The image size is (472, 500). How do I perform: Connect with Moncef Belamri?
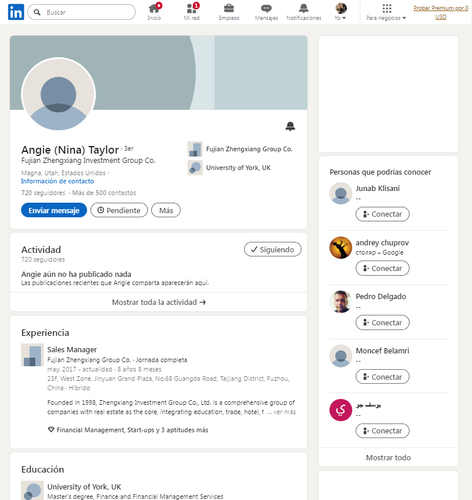[x=382, y=377]
